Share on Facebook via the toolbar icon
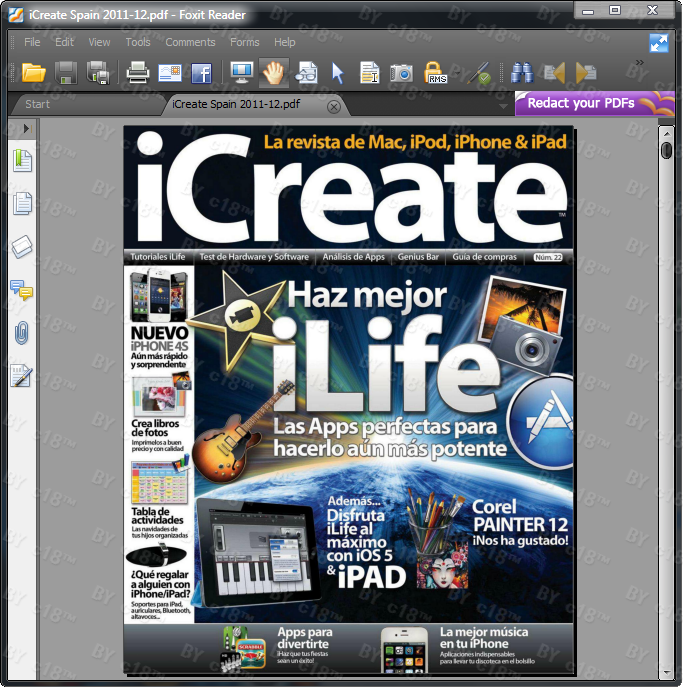The height and width of the screenshot is (688, 683). pyautogui.click(x=201, y=73)
